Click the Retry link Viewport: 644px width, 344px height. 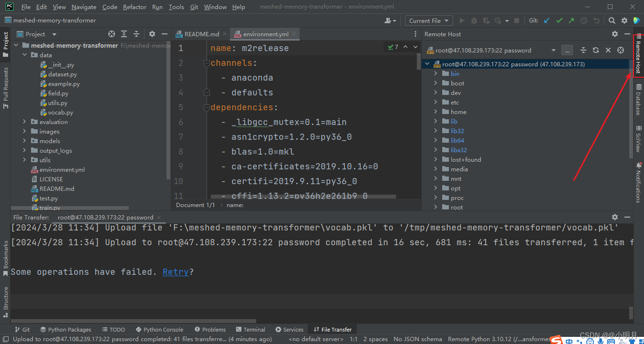point(176,272)
